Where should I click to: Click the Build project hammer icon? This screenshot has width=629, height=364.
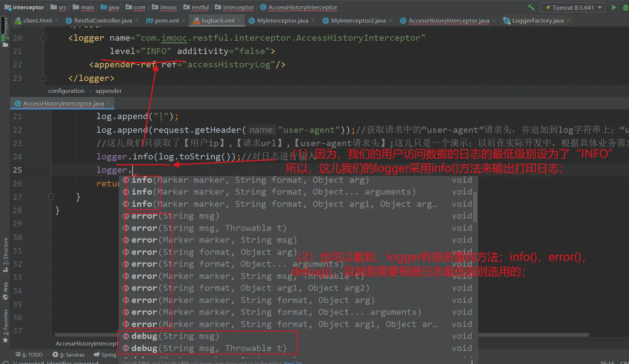point(531,7)
